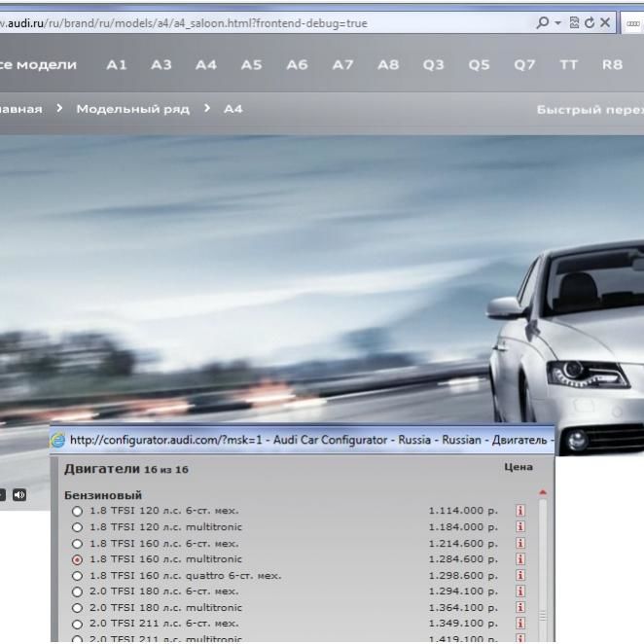Screen dimensions: 644x644
Task: Open info icon for 1.8 TFSI 160 multitronic
Action: pos(519,560)
